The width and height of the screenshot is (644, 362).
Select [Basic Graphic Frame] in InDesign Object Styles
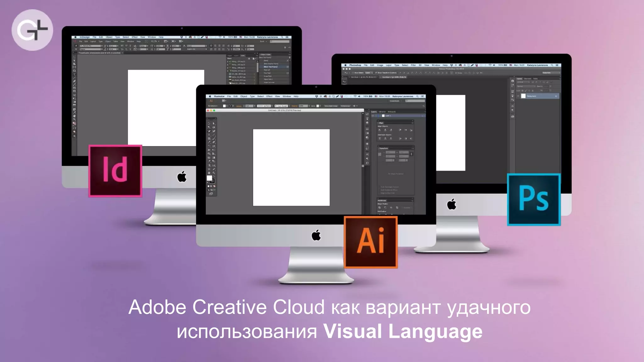271,64
